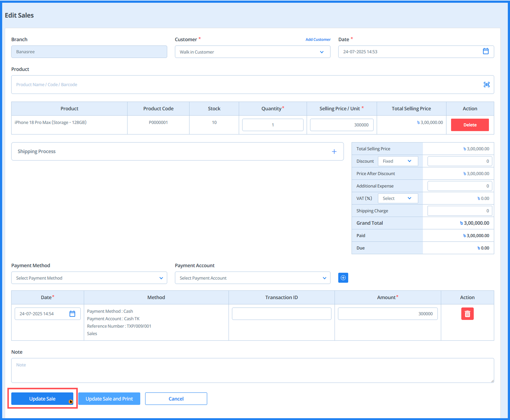Click inside the Note text area
This screenshot has width=510, height=420.
(252, 370)
